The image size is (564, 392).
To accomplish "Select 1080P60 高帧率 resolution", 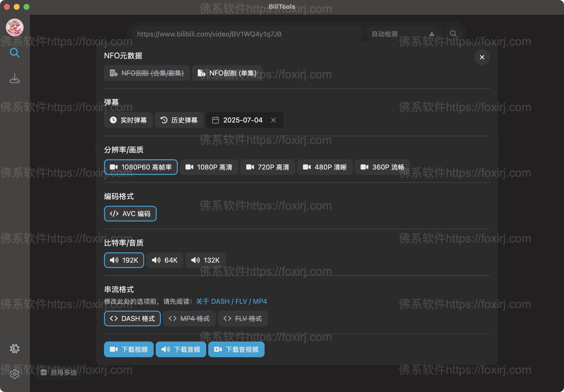I will (x=141, y=167).
